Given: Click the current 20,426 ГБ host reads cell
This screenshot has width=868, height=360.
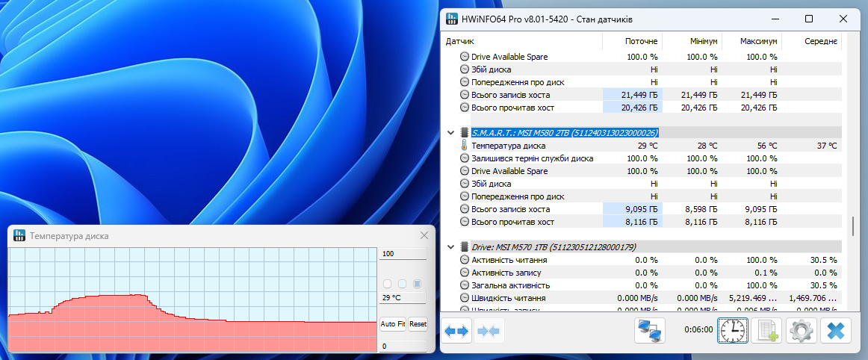Looking at the screenshot, I should point(632,108).
